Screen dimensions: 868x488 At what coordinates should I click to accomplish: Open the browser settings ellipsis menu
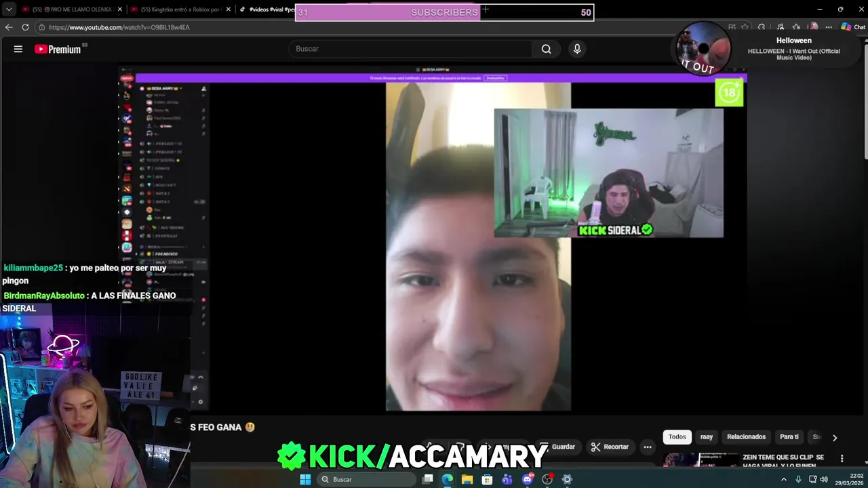pos(829,27)
